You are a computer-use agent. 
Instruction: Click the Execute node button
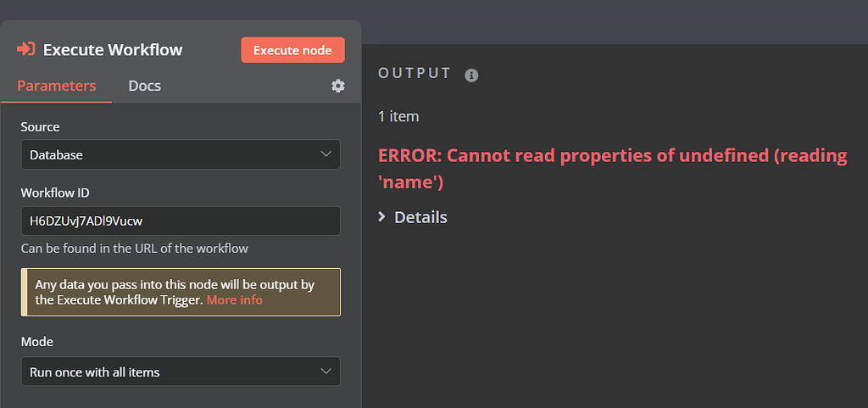292,50
